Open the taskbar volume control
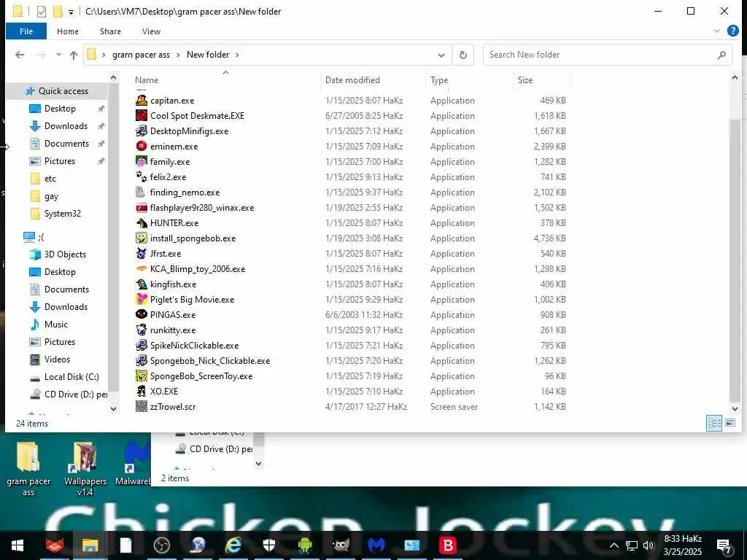747x560 pixels. coord(648,545)
